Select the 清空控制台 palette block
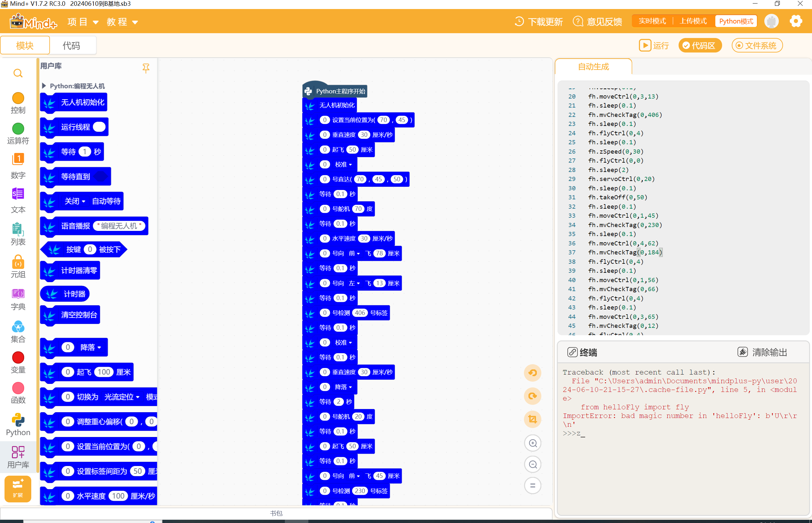The width and height of the screenshot is (812, 523). 70,315
